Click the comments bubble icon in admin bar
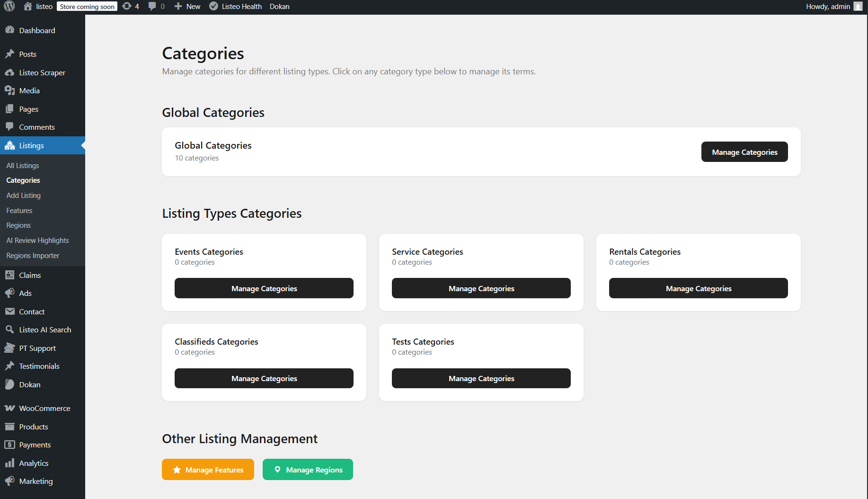Viewport: 868px width, 499px height. pyautogui.click(x=152, y=7)
